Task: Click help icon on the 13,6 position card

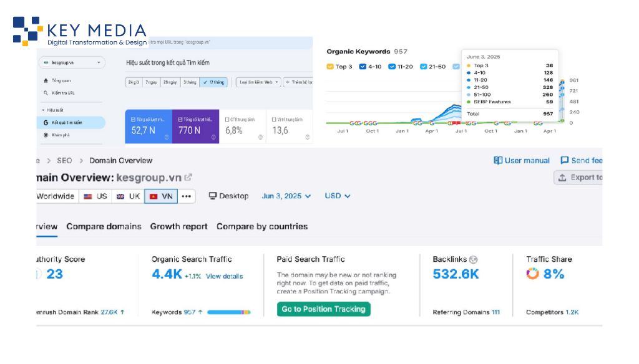Action: click(307, 137)
